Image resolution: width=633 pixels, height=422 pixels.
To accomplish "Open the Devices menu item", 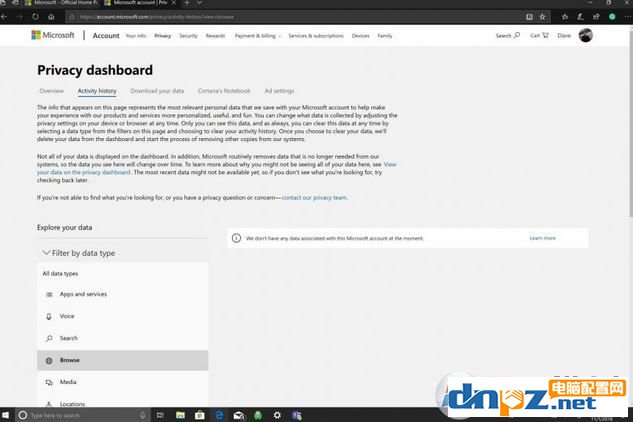I will tap(361, 36).
